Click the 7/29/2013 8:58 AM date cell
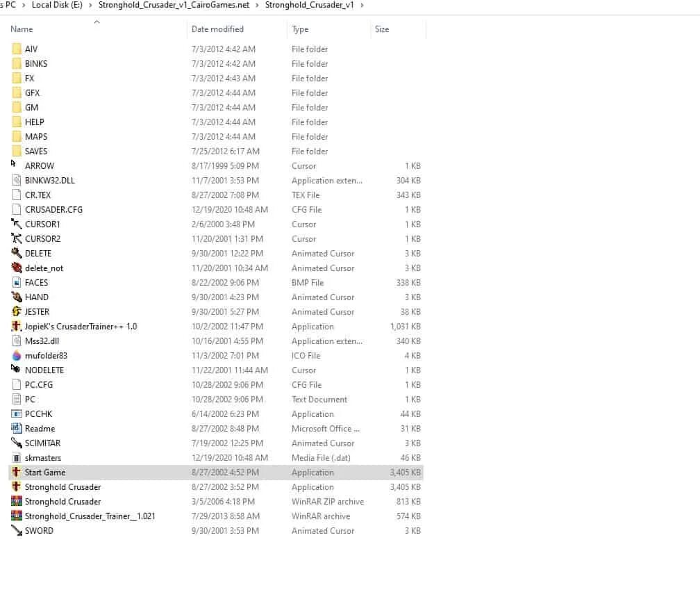Screen dimensions: 700x590 pyautogui.click(x=226, y=516)
